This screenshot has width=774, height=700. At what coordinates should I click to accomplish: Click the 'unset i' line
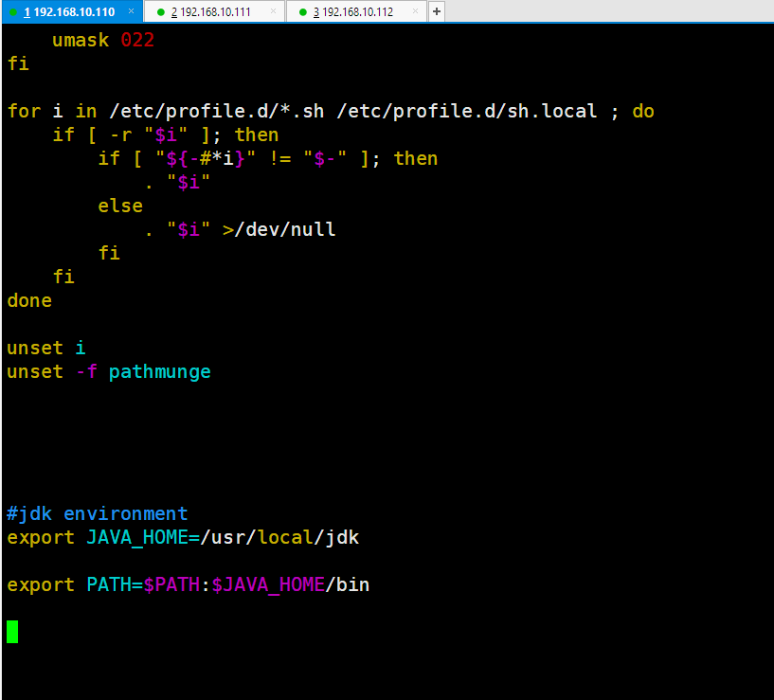coord(46,349)
